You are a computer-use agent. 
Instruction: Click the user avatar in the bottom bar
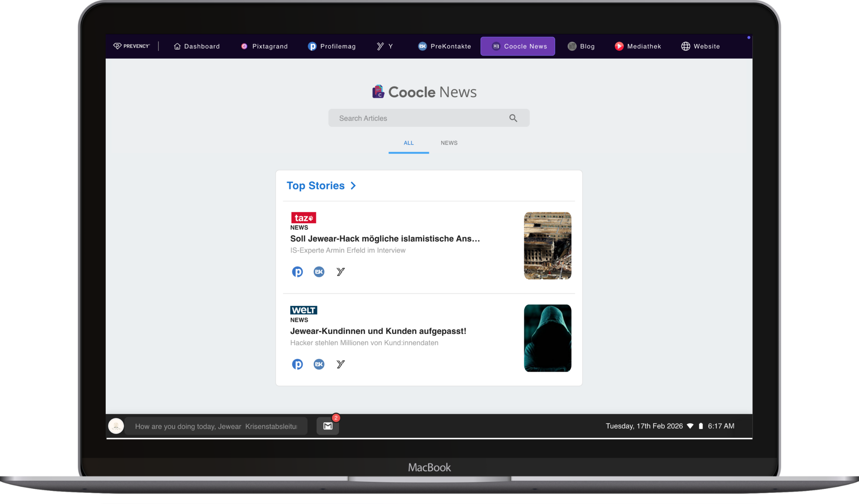click(116, 426)
